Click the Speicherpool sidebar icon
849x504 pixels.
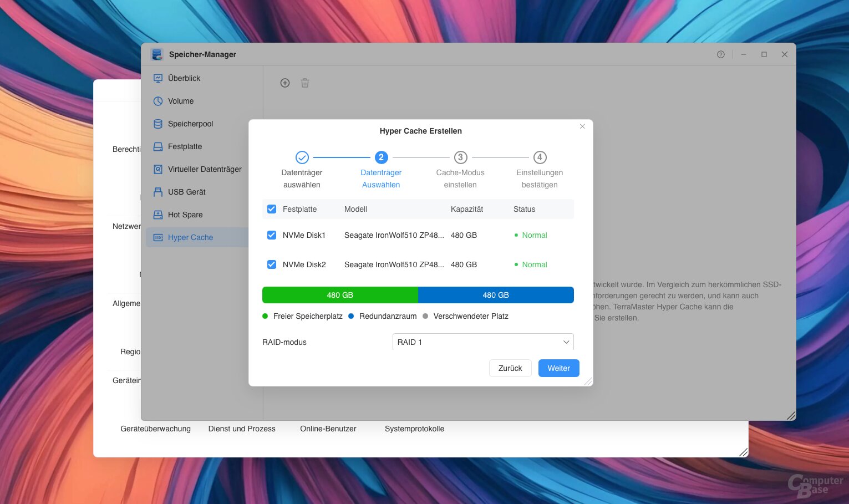(x=158, y=124)
